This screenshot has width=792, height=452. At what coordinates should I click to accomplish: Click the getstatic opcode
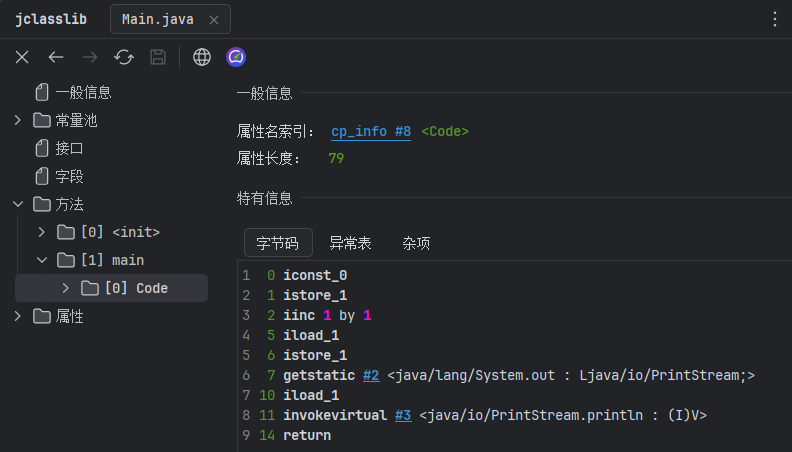pos(319,375)
